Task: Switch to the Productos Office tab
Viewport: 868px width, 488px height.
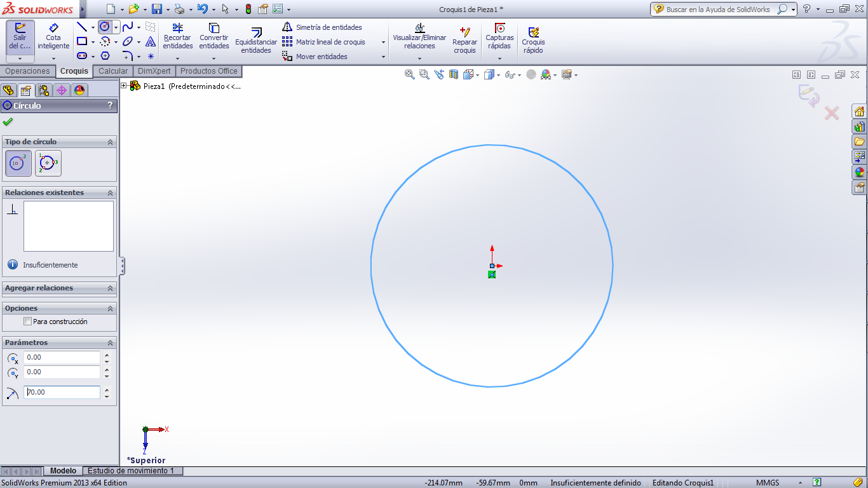Action: pyautogui.click(x=208, y=71)
